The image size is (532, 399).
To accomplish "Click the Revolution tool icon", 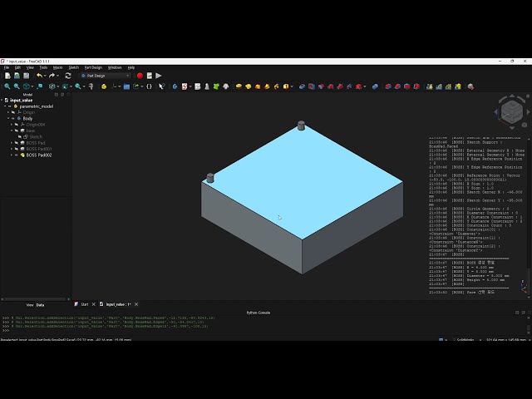I will 249,86.
